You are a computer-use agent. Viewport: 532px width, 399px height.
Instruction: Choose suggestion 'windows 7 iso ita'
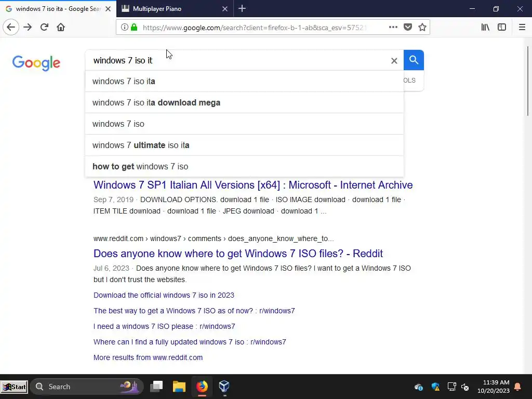tap(244, 82)
